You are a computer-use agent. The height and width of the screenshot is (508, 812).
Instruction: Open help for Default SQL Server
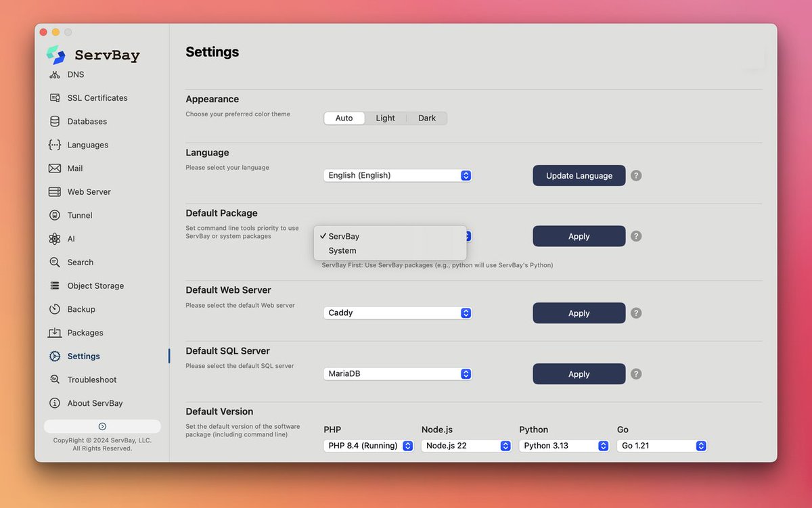[636, 374]
